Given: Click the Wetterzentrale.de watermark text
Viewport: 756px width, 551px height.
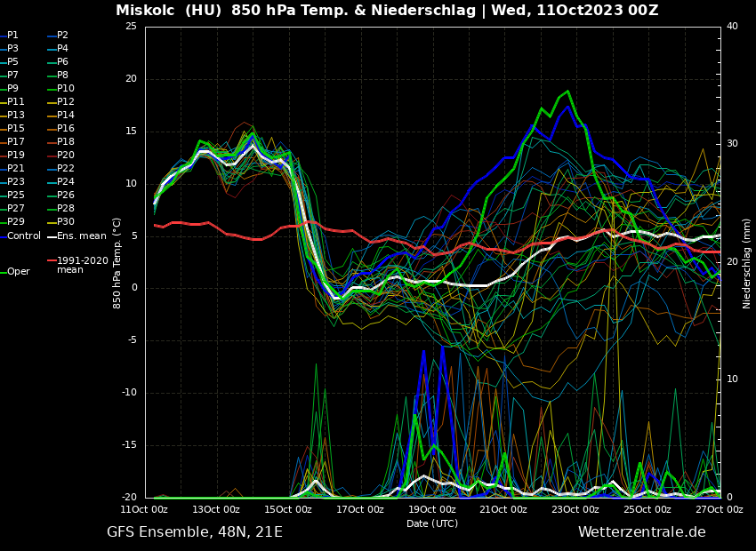Looking at the screenshot, I should (641, 532).
